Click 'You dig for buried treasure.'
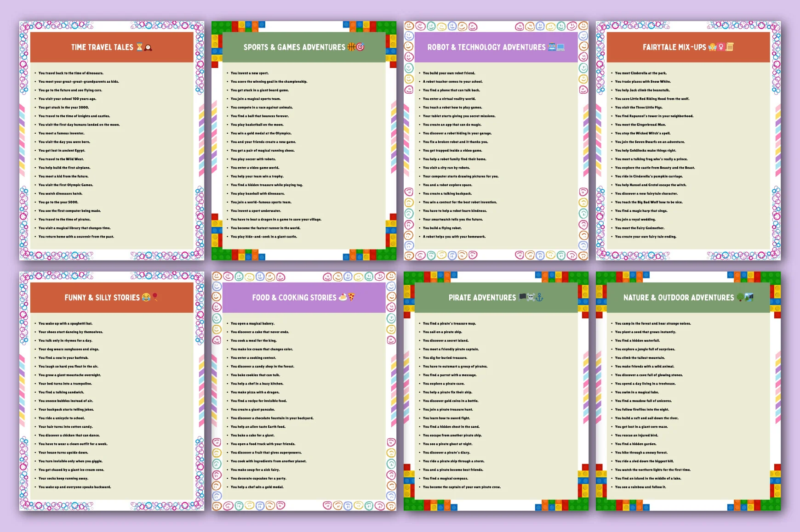This screenshot has width=800, height=532. [445, 358]
